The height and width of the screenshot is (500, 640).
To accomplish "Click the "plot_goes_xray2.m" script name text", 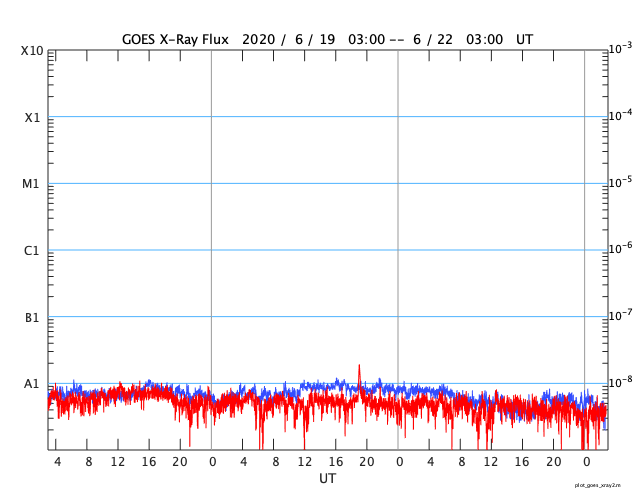I will pyautogui.click(x=598, y=485).
